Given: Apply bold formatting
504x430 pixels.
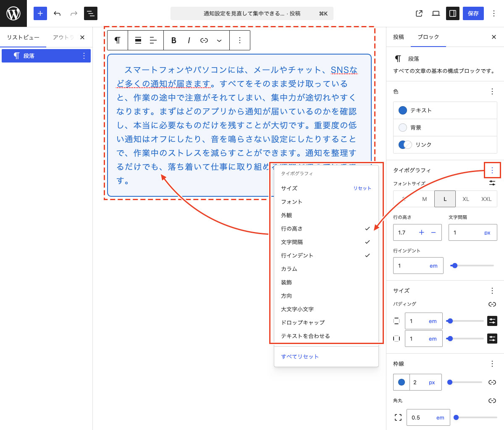Looking at the screenshot, I should tap(173, 40).
